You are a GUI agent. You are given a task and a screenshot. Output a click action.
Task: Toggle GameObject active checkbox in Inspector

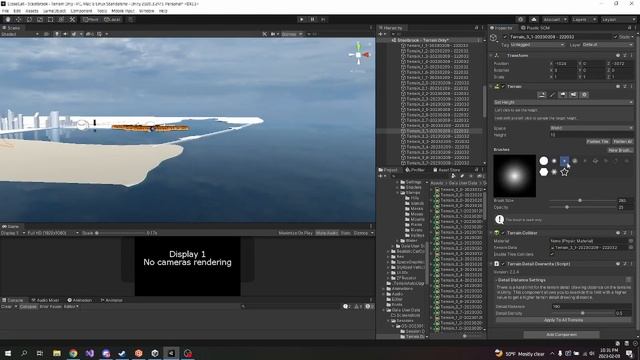click(x=505, y=37)
